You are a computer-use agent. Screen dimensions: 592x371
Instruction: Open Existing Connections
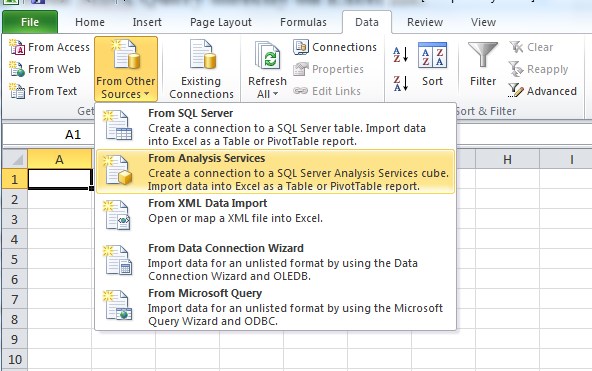tap(202, 69)
